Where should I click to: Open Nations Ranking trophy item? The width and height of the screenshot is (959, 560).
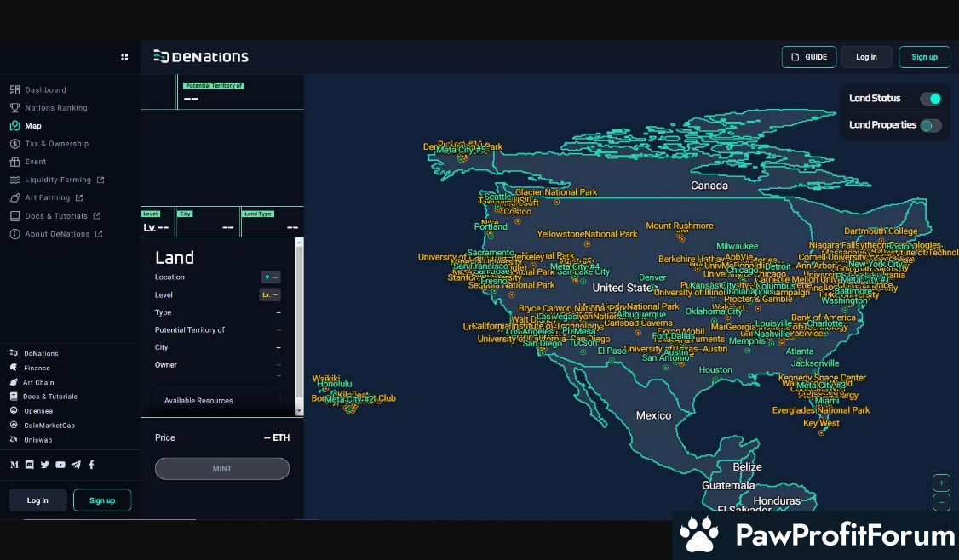click(49, 107)
